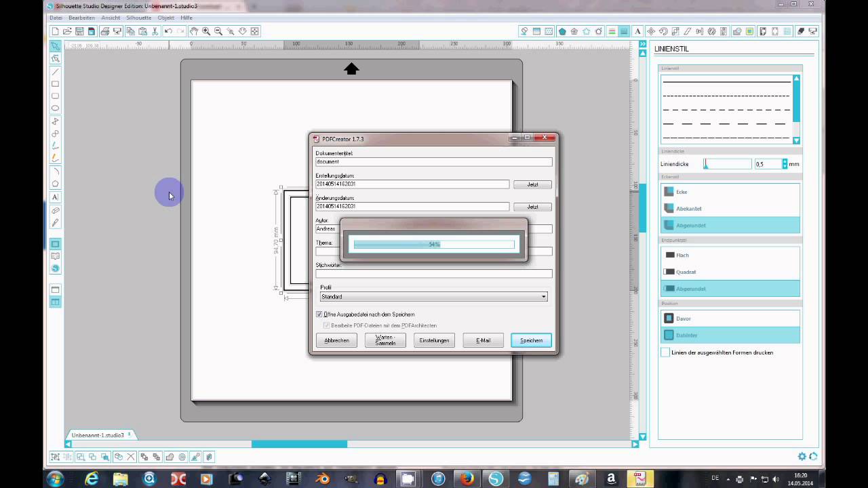
Task: Select the 'Ecke' corner style
Action: tap(730, 192)
